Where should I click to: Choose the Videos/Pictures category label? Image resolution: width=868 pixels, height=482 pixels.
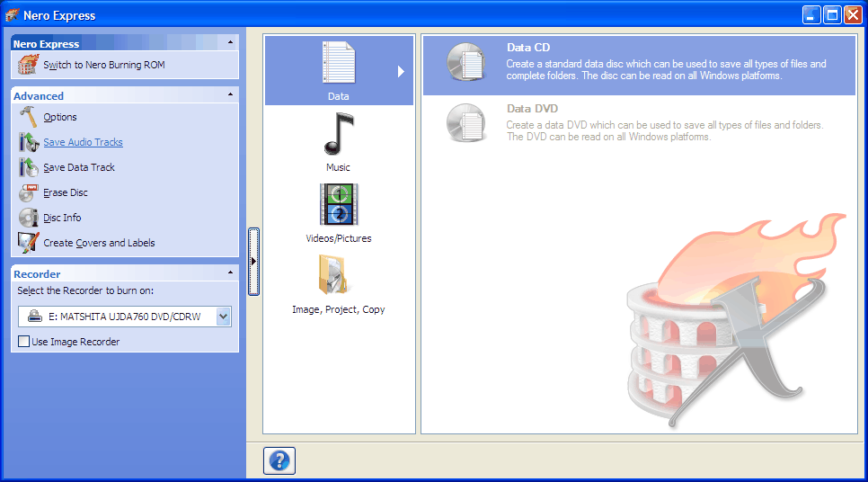[339, 238]
